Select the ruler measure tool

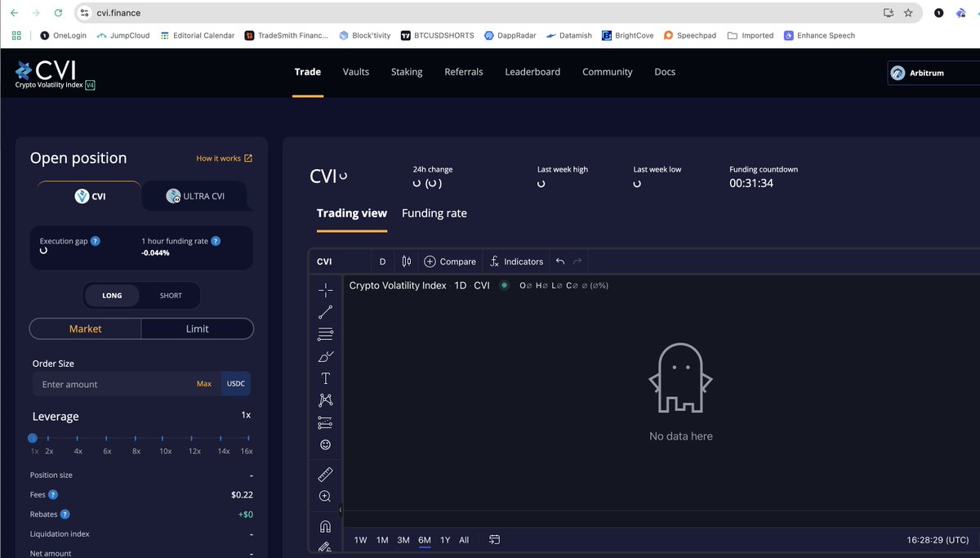[x=325, y=475]
